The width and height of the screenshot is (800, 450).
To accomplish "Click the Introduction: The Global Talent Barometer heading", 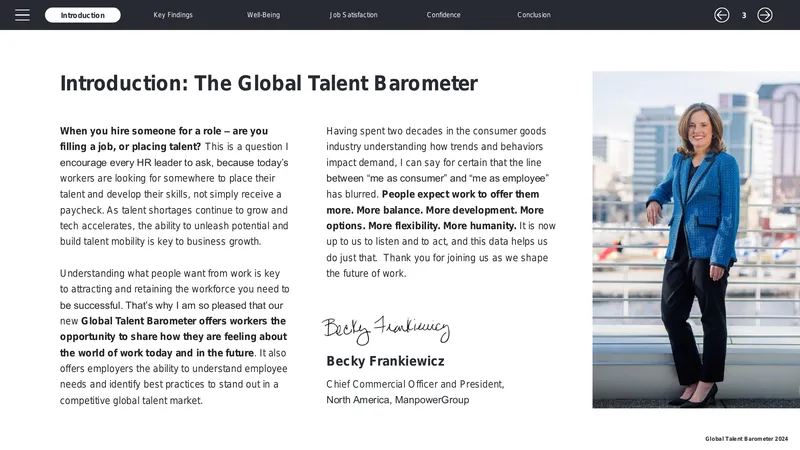I will pyautogui.click(x=269, y=83).
